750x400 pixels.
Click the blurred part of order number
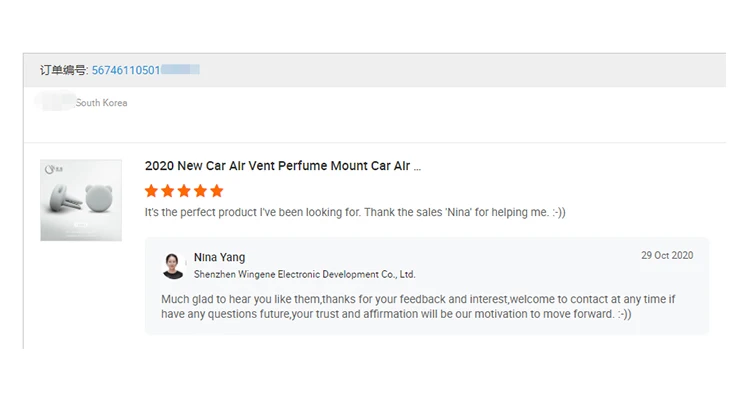(180, 70)
